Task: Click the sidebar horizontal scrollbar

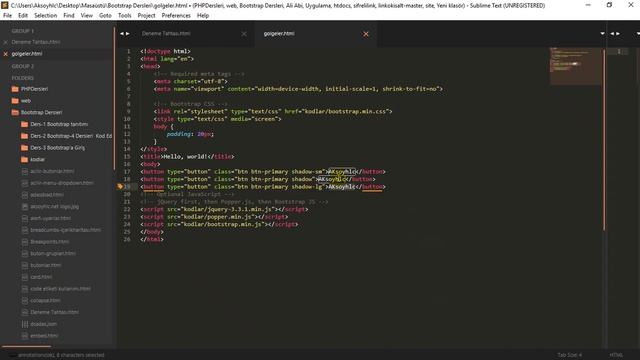Action: tap(26, 347)
